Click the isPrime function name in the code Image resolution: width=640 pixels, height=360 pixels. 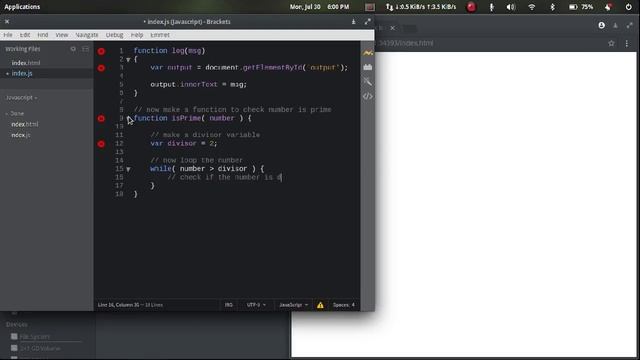click(186, 118)
